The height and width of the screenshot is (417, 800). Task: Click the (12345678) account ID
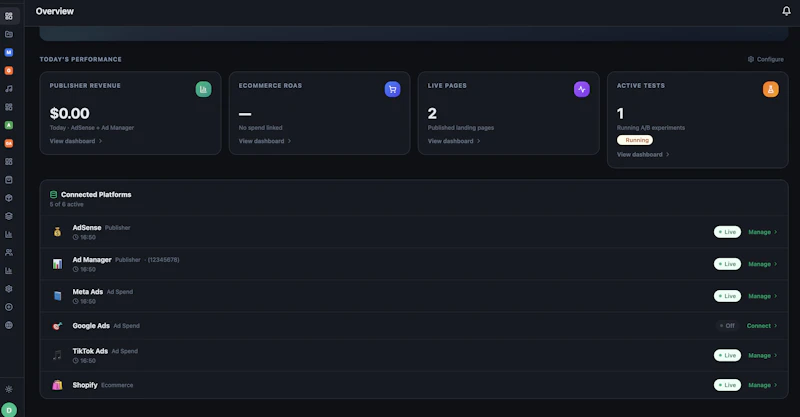163,260
